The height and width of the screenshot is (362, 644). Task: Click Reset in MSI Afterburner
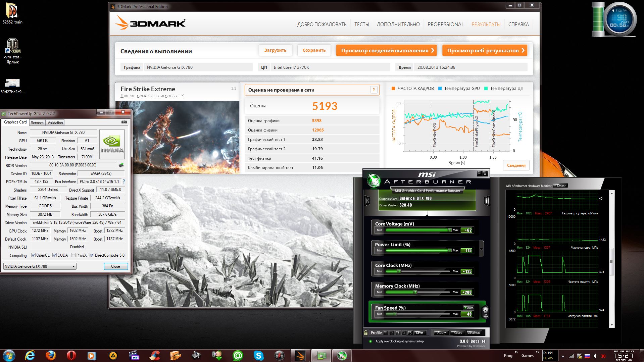[x=457, y=332]
